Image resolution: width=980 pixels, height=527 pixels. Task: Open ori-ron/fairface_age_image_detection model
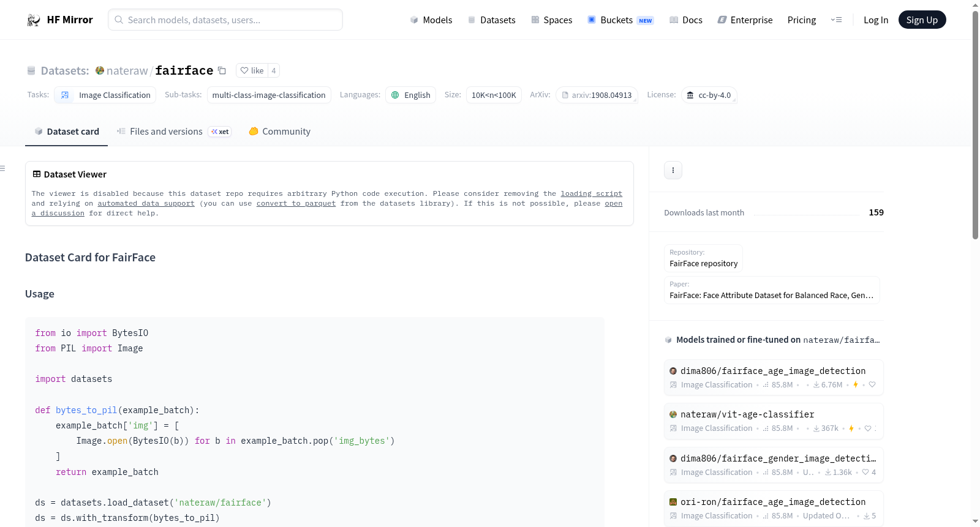[774, 508]
